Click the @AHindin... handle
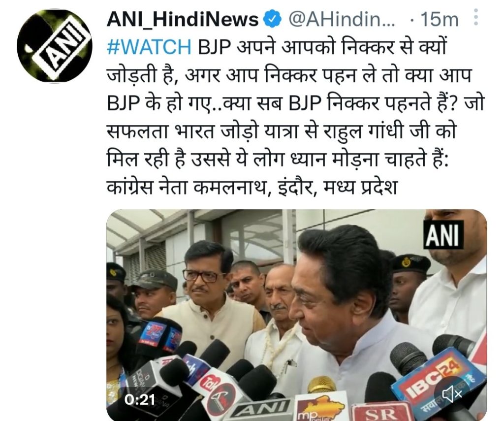 342,20
